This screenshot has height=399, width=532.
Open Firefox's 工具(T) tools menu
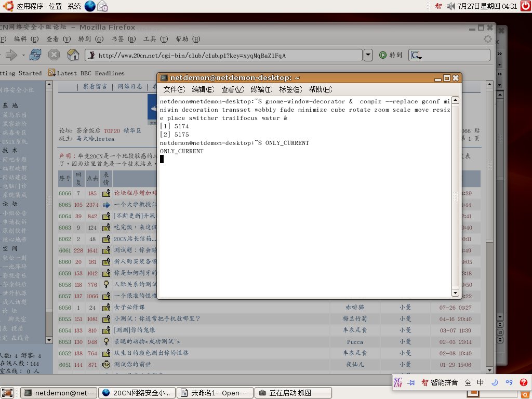[155, 39]
